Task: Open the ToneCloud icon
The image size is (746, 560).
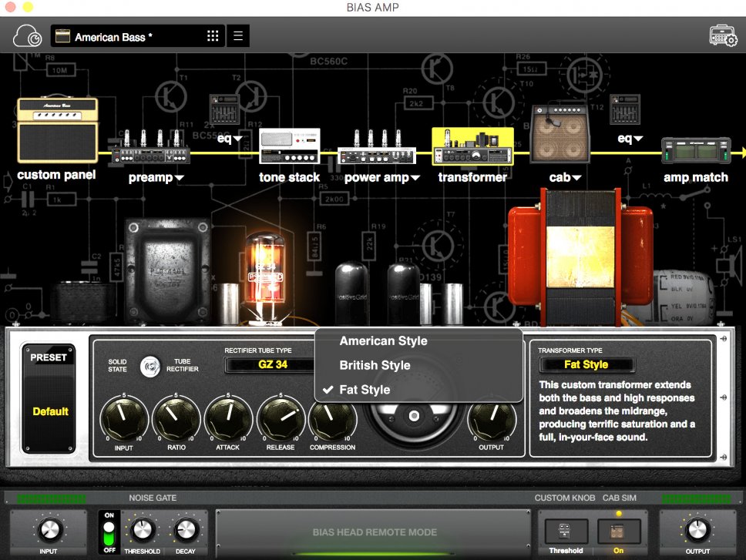Action: pos(29,36)
